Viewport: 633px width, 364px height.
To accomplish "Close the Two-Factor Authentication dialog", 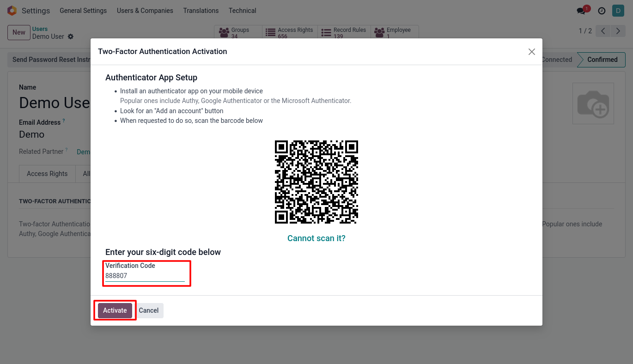I will pos(532,52).
